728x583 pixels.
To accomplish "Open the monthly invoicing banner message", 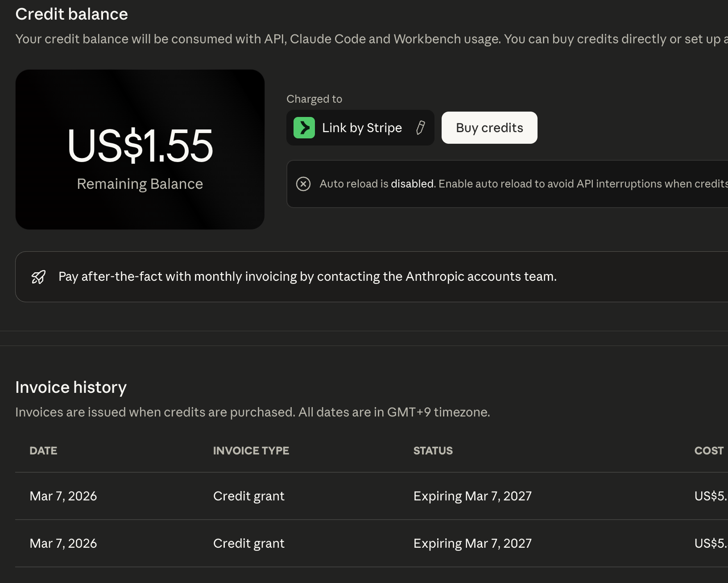I will coord(307,277).
